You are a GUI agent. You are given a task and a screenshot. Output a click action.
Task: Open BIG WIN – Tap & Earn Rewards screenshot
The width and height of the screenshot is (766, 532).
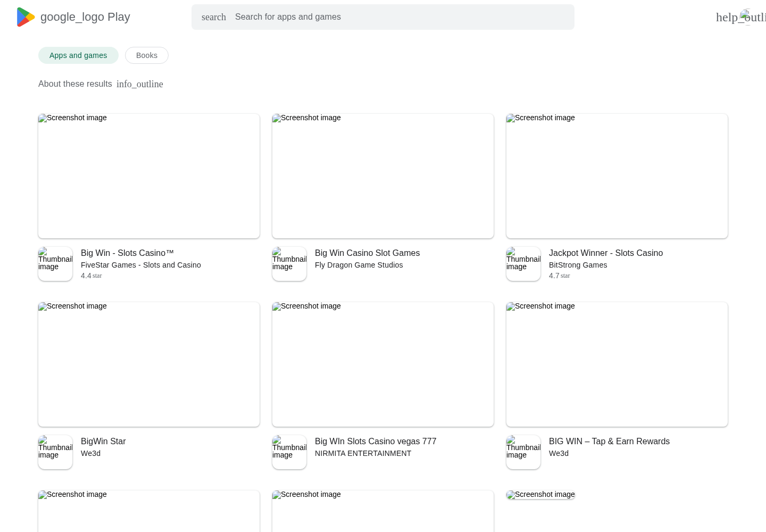(x=617, y=364)
